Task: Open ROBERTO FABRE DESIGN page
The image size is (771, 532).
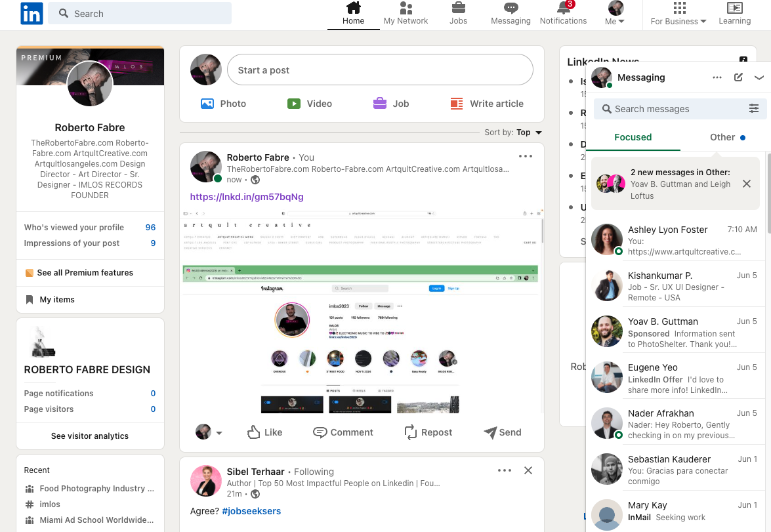Action: 87,370
